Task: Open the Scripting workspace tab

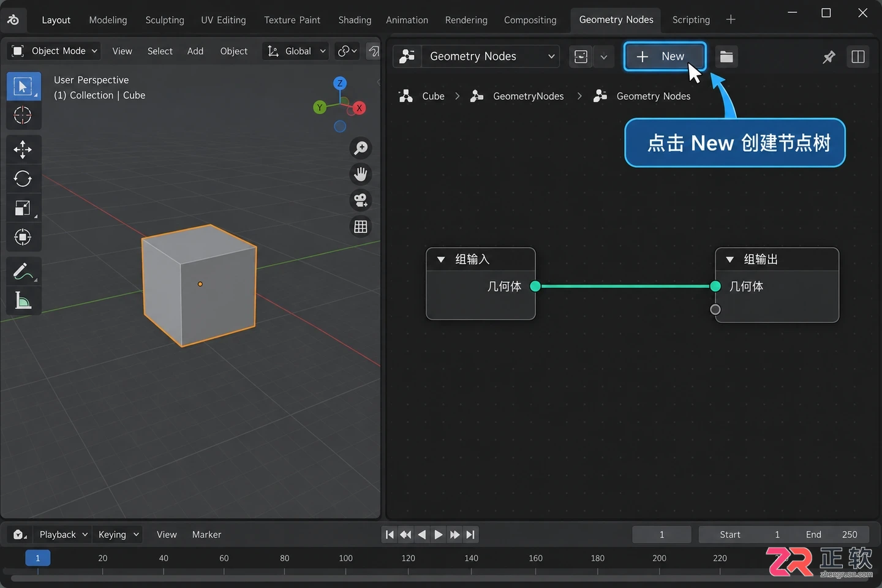Action: pyautogui.click(x=691, y=20)
